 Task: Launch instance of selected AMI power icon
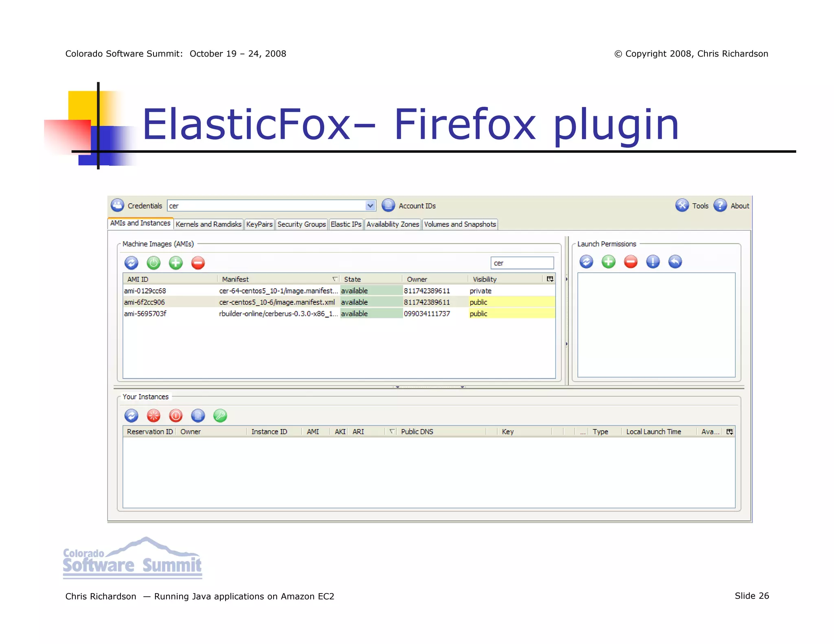[154, 263]
